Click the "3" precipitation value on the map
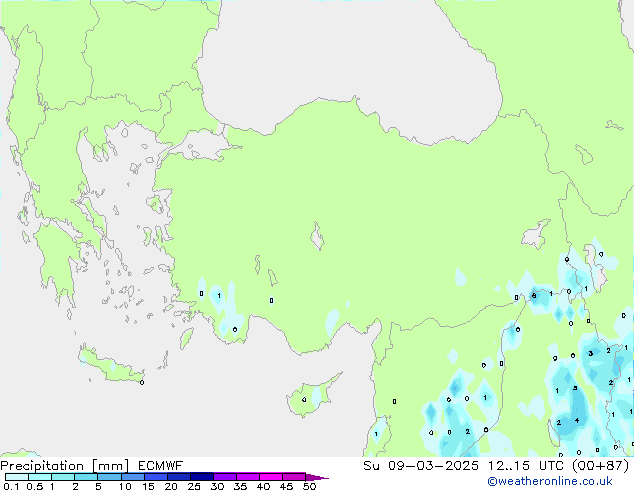The height and width of the screenshot is (490, 634). click(591, 353)
